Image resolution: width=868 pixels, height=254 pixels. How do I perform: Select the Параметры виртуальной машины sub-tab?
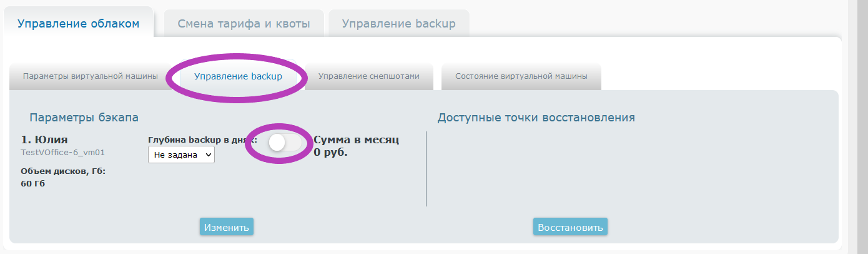pos(90,76)
